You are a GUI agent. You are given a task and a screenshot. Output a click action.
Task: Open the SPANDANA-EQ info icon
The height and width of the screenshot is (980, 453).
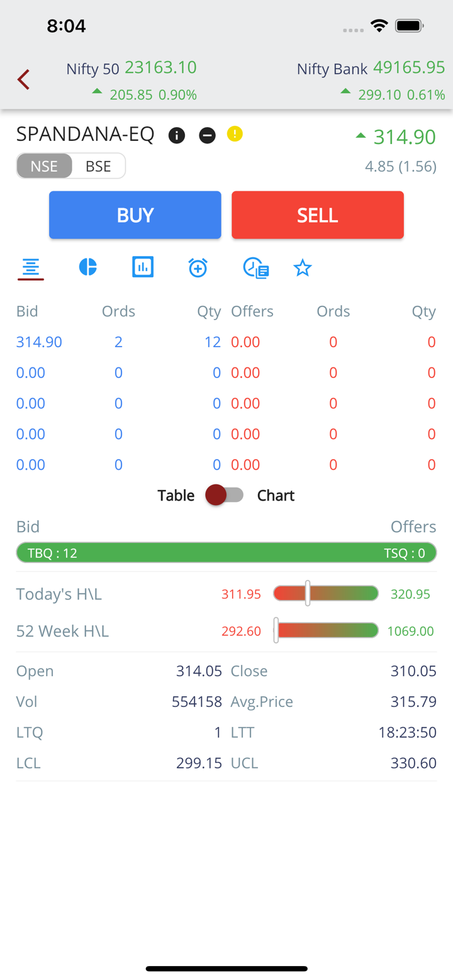point(177,135)
